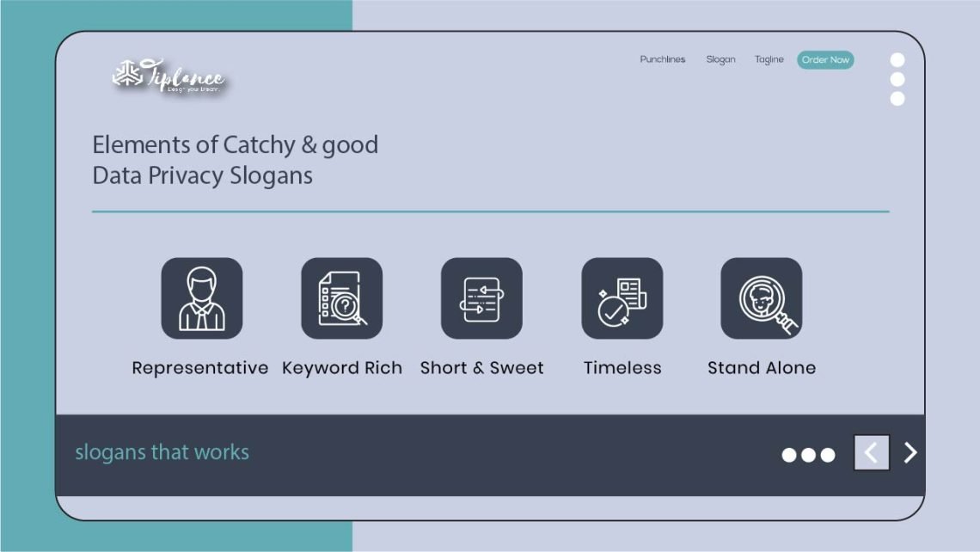Viewport: 980px width, 552px height.
Task: Open the Slogan menu item
Action: [720, 59]
